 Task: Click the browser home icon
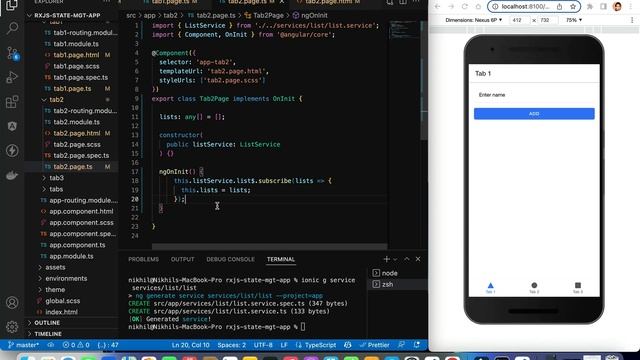tap(478, 7)
